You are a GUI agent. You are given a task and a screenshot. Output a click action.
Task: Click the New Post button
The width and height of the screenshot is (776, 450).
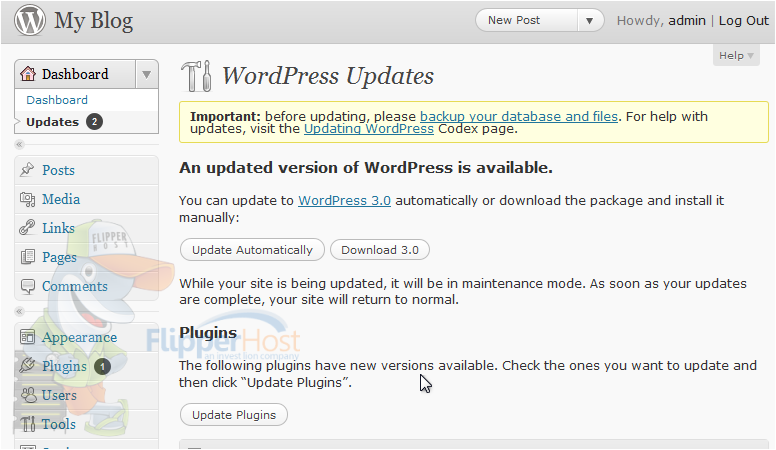pos(527,21)
